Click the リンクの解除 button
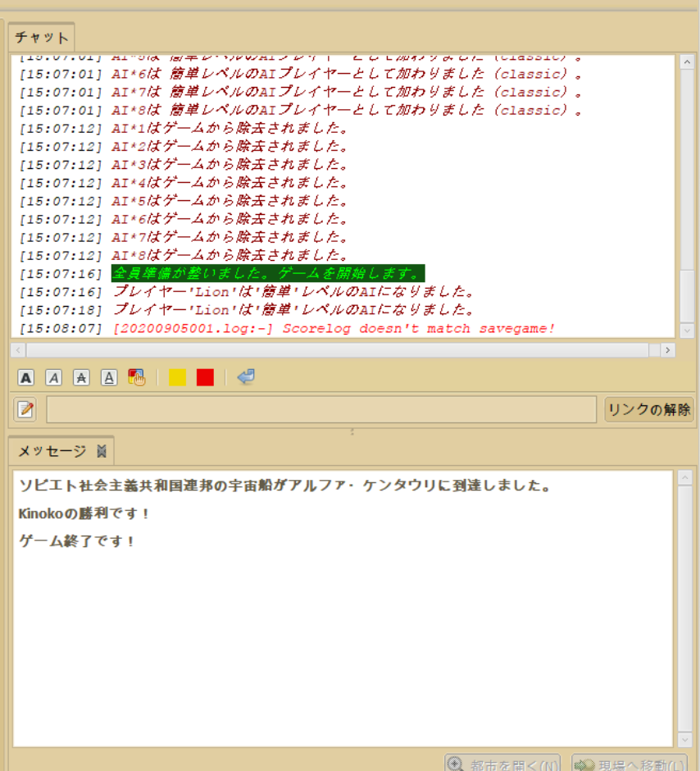Viewport: 700px width, 771px height. pyautogui.click(x=649, y=409)
